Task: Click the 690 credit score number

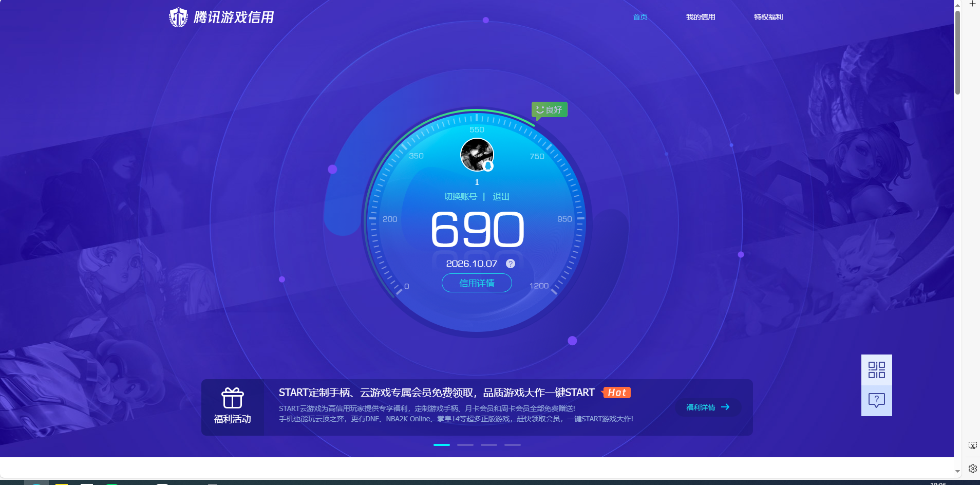Action: (x=478, y=229)
